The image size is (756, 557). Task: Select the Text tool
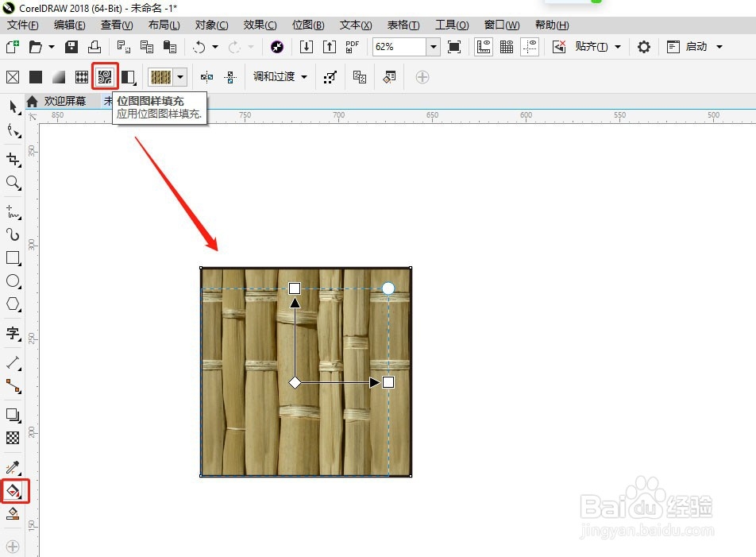click(x=13, y=333)
